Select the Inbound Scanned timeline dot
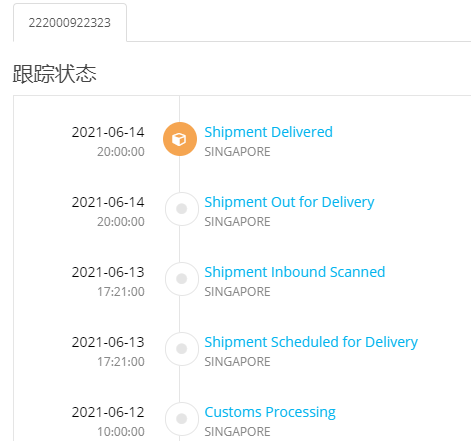Screen dimensions: 471x441 pos(182,279)
